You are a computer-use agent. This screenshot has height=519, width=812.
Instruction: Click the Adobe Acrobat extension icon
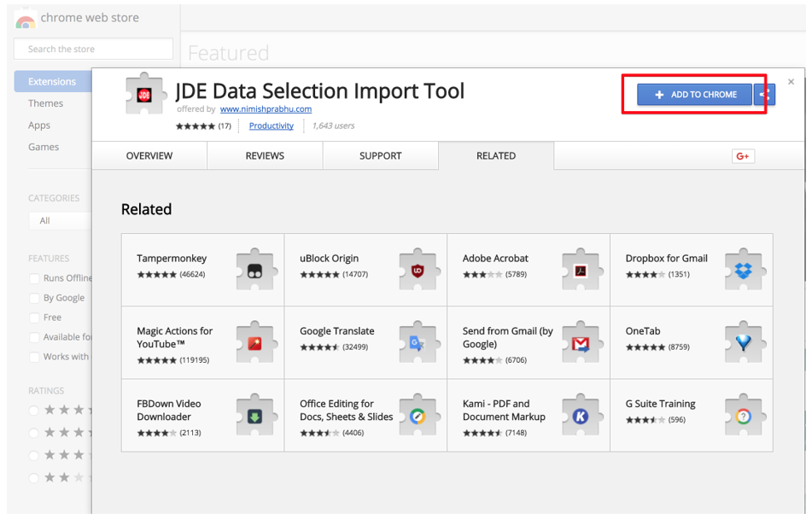click(582, 267)
